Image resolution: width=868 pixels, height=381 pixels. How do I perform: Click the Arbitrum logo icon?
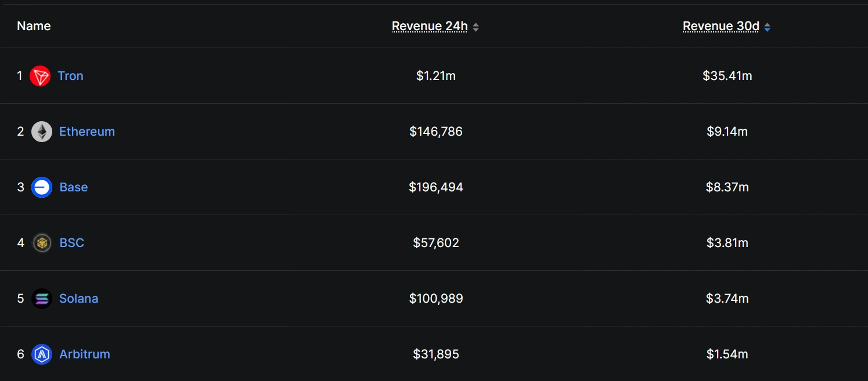coord(42,354)
